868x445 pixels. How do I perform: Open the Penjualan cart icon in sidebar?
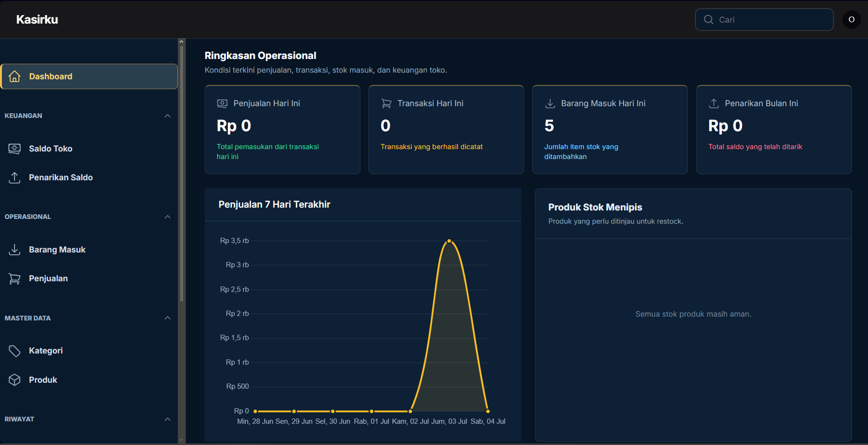(15, 278)
